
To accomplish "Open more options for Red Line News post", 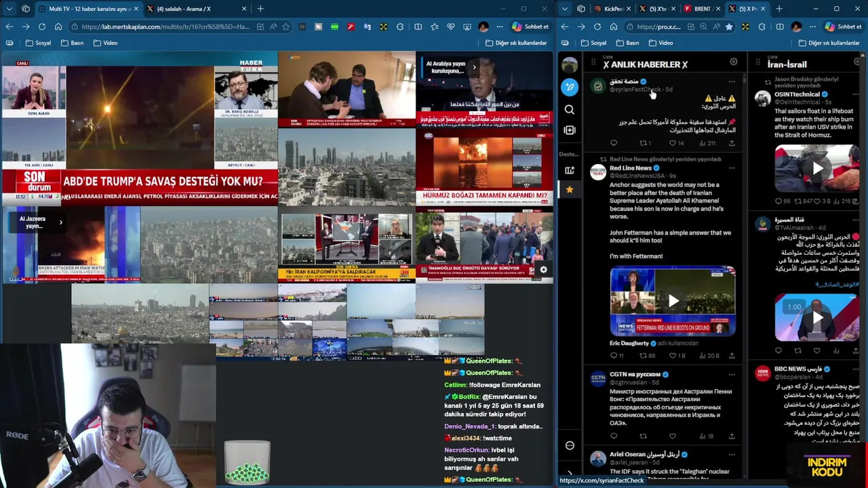I will (x=732, y=167).
